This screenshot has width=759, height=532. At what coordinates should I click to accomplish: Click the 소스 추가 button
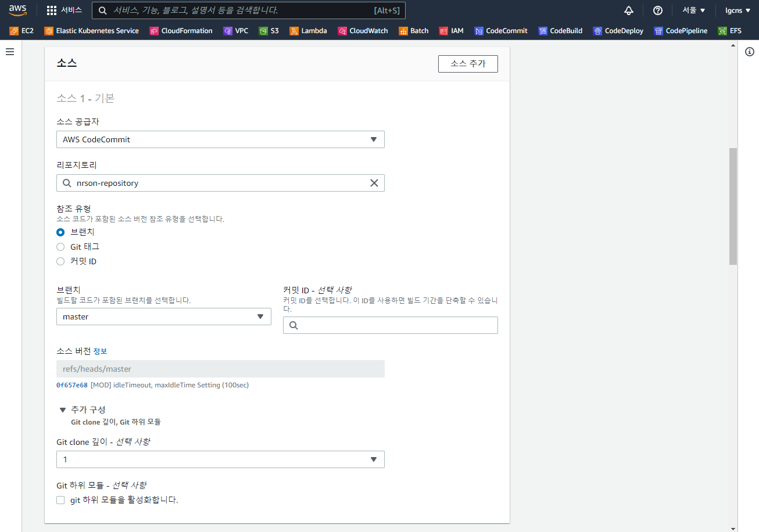coord(468,64)
